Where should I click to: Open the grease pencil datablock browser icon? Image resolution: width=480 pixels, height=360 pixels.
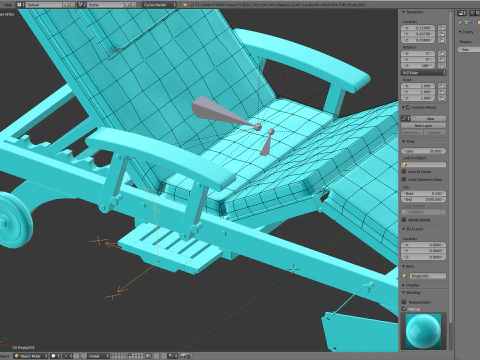click(406, 118)
